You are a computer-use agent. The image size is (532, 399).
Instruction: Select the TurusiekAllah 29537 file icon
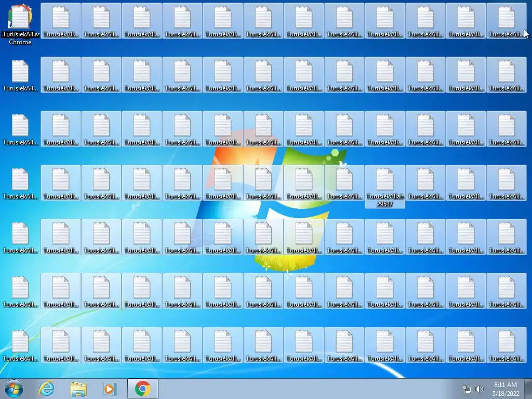(385, 187)
